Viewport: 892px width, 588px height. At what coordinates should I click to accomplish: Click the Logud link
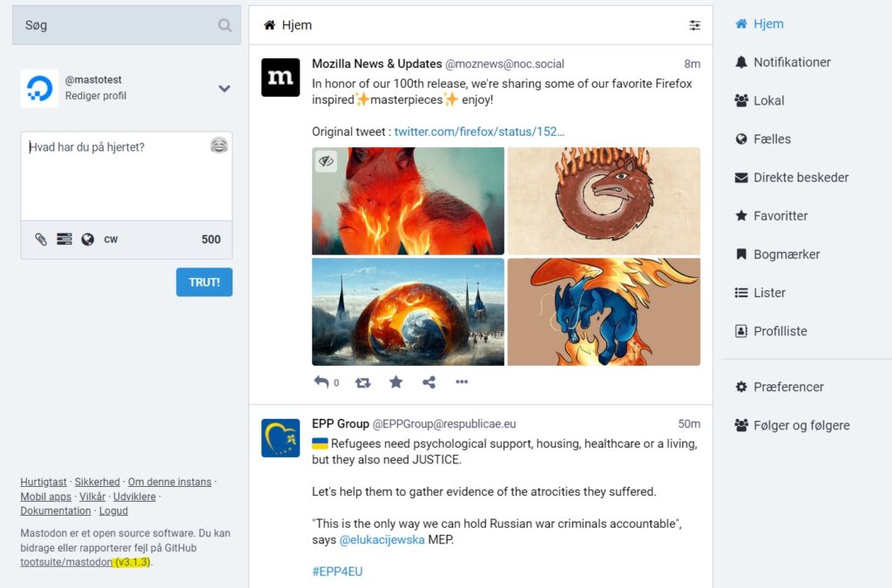[113, 510]
